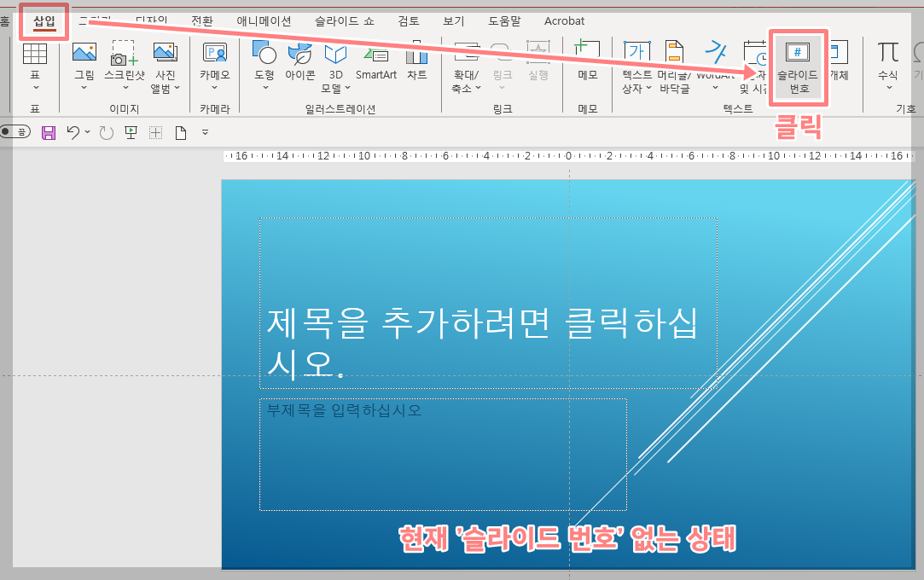
Task: Start the slideshow from the Quick Access toolbar
Action: click(131, 131)
